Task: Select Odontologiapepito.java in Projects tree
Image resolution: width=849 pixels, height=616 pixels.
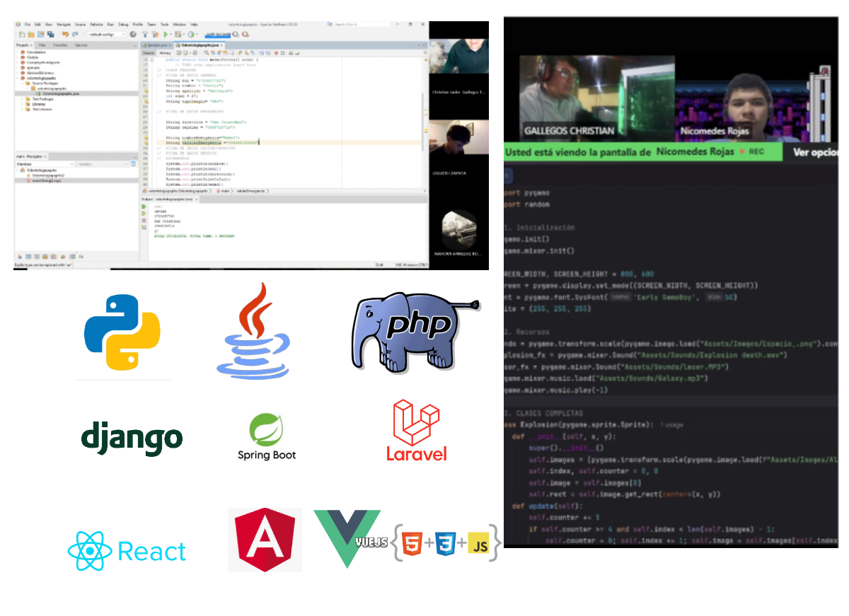Action: 60,93
